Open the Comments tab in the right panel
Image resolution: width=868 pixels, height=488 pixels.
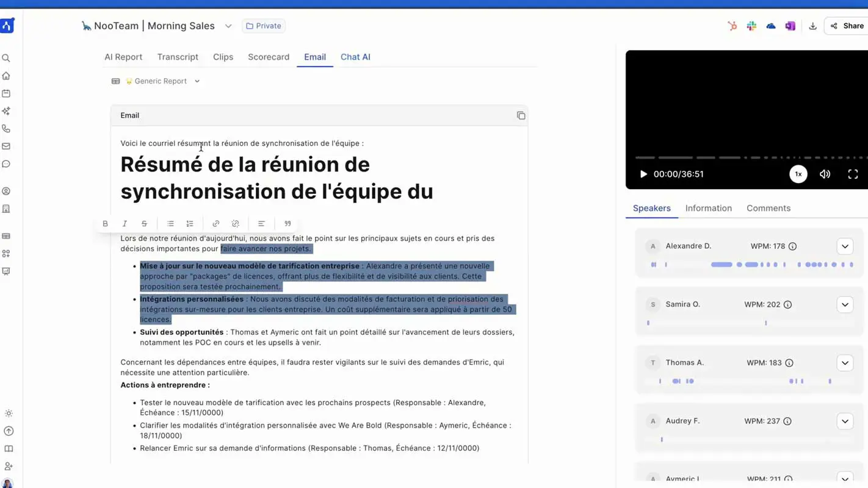point(768,208)
